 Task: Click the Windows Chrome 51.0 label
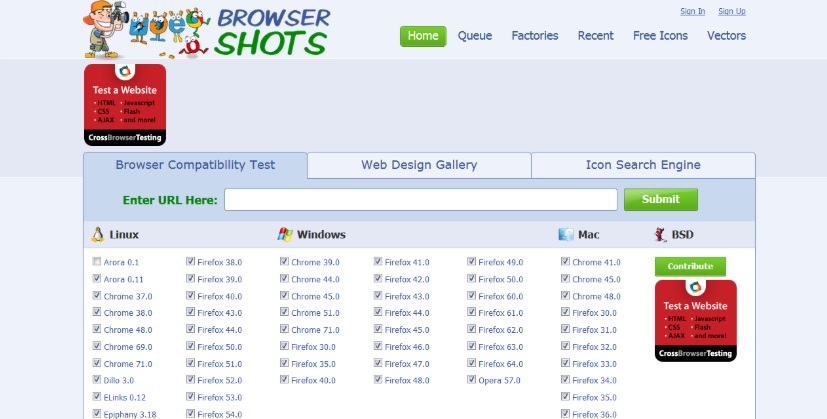(315, 313)
